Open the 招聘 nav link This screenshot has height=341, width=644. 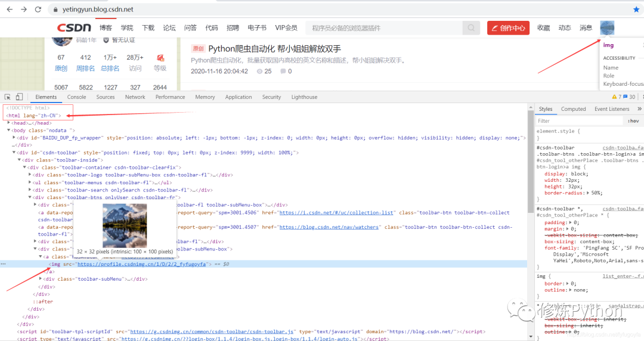(233, 27)
